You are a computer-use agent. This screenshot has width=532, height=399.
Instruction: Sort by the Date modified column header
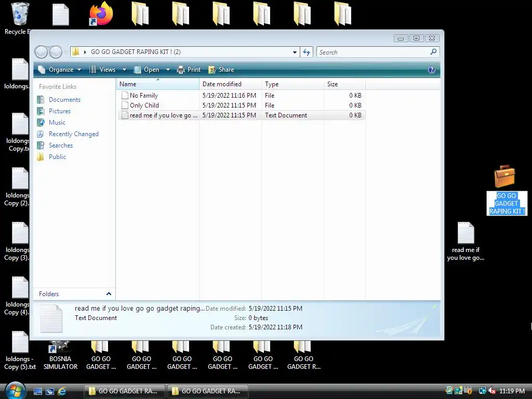230,84
